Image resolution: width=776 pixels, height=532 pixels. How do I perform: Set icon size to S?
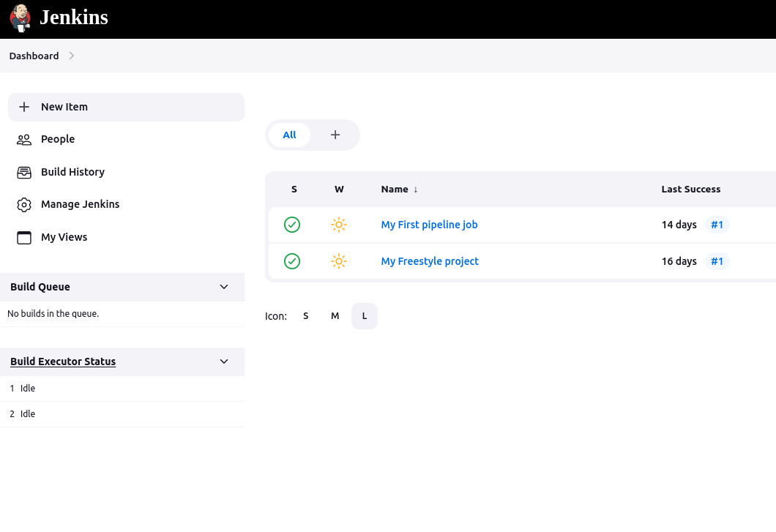point(306,316)
